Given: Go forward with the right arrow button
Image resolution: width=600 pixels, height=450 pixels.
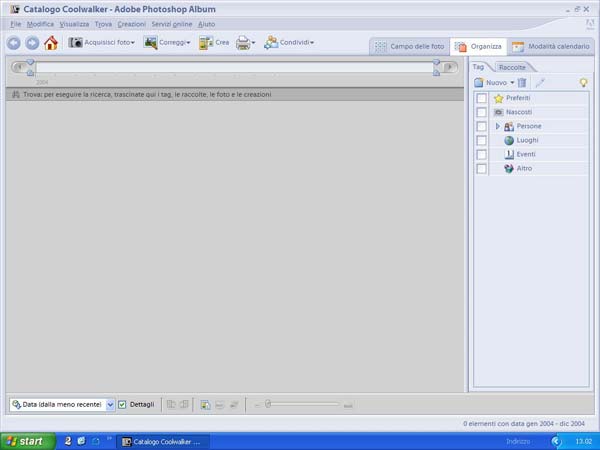Looking at the screenshot, I should [x=32, y=43].
